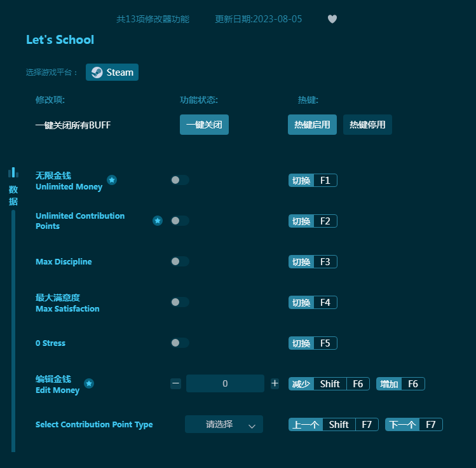The height and width of the screenshot is (468, 476).
Task: Click the 数据 sidebar label
Action: [13, 195]
